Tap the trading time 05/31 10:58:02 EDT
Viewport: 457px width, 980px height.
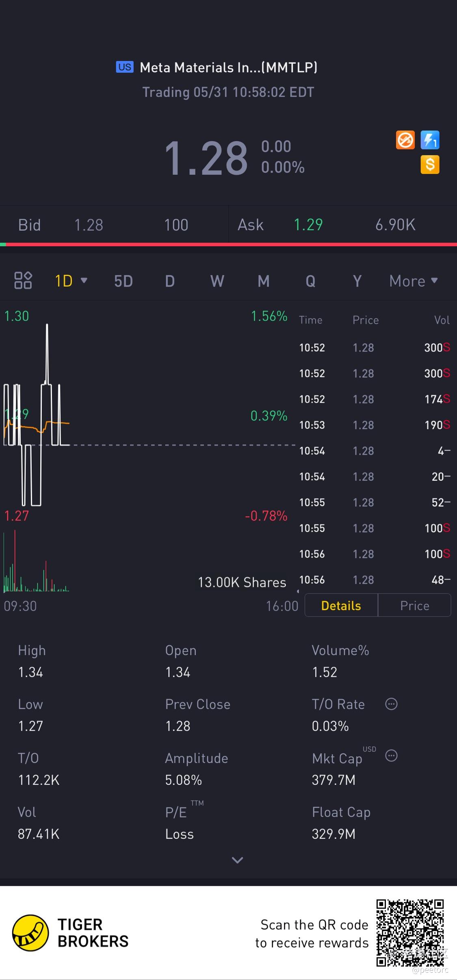pyautogui.click(x=228, y=92)
